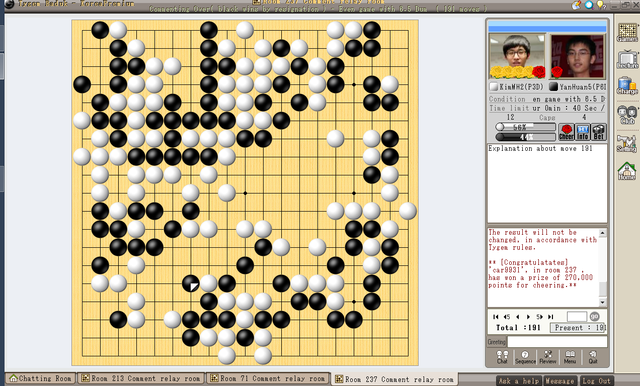Click the magnifier icon in title bar
This screenshot has width=640, height=386.
coord(589,5)
